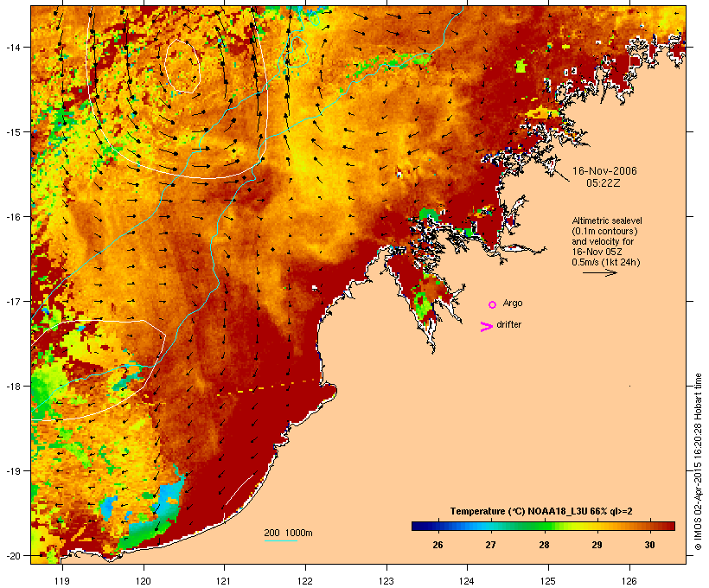The width and height of the screenshot is (709, 588).
Task: Click the Temperature NOAA18_L3U colorbar title
Action: click(x=541, y=511)
